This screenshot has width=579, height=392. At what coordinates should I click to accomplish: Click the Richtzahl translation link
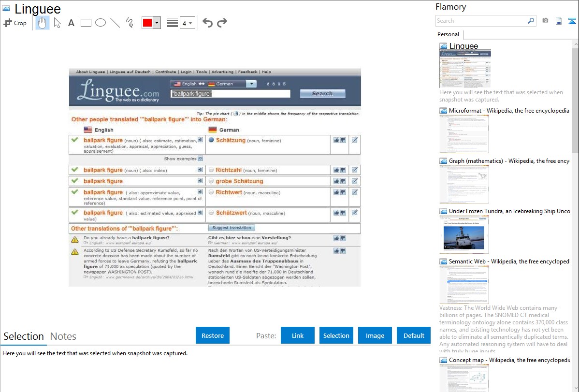(229, 170)
